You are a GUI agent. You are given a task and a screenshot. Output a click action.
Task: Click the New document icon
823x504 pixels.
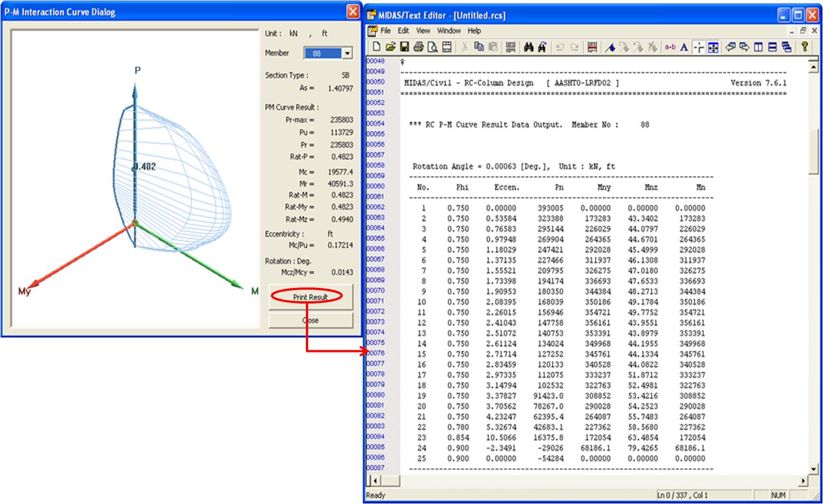pyautogui.click(x=377, y=47)
